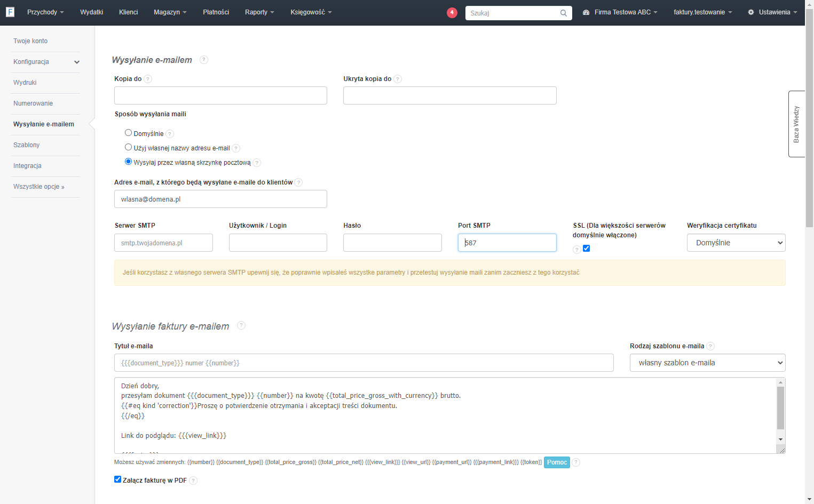
Task: Click the text area scrollbar thumb
Action: (781, 408)
